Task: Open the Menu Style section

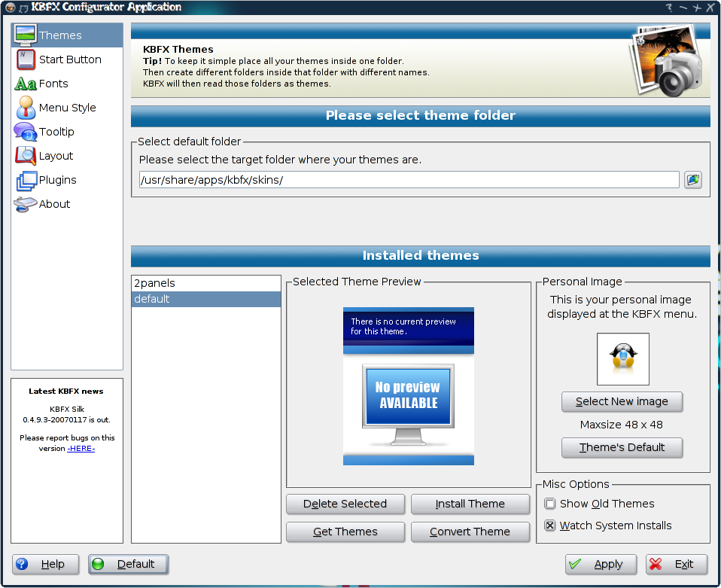Action: click(x=67, y=108)
